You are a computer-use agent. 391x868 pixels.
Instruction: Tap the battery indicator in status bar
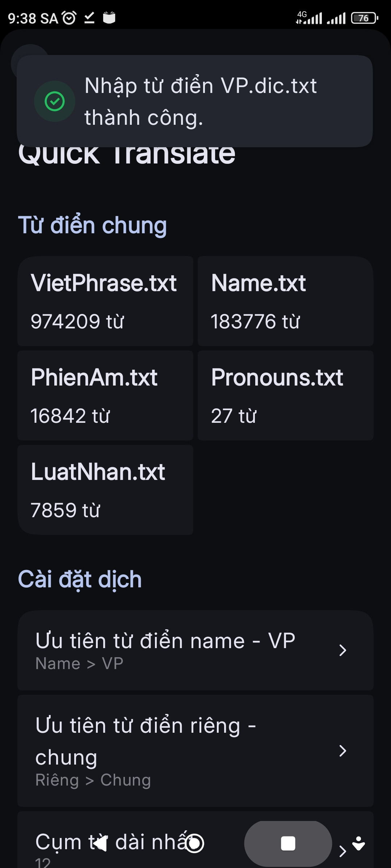click(365, 18)
